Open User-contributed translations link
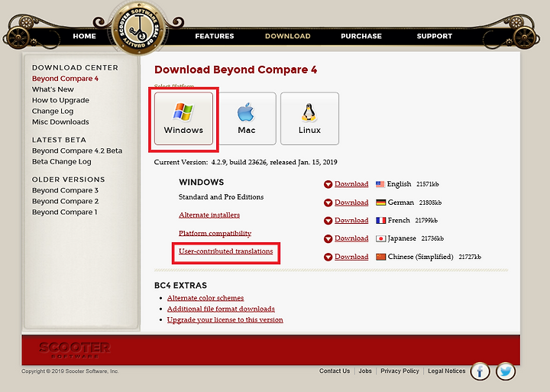550x392 pixels. click(x=226, y=251)
